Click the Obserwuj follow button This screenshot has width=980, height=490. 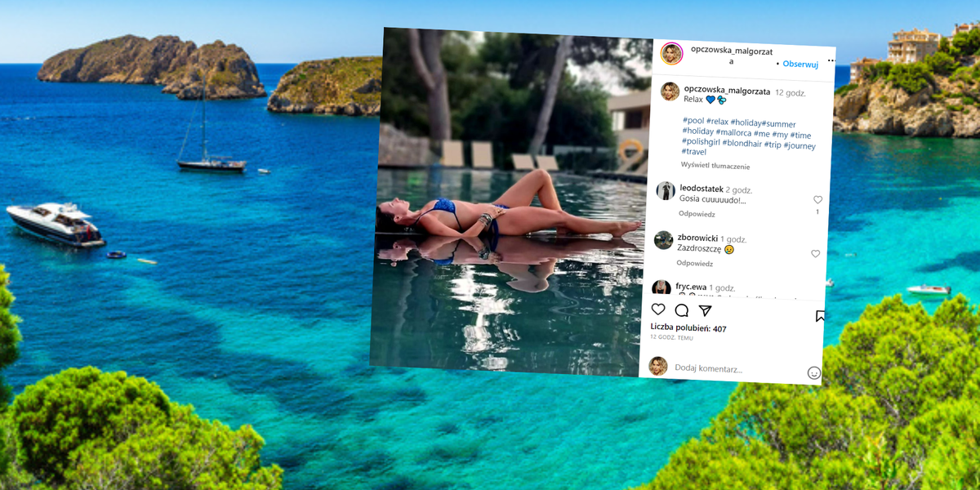point(800,64)
